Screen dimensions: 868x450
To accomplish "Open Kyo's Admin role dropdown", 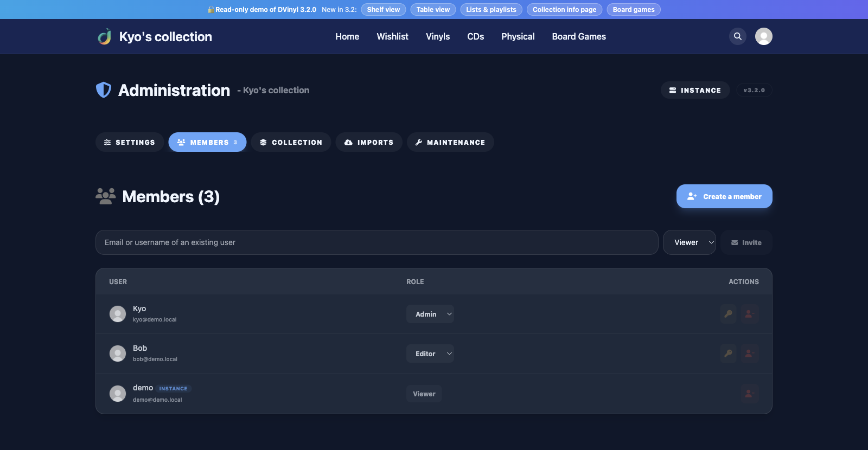I will (430, 314).
